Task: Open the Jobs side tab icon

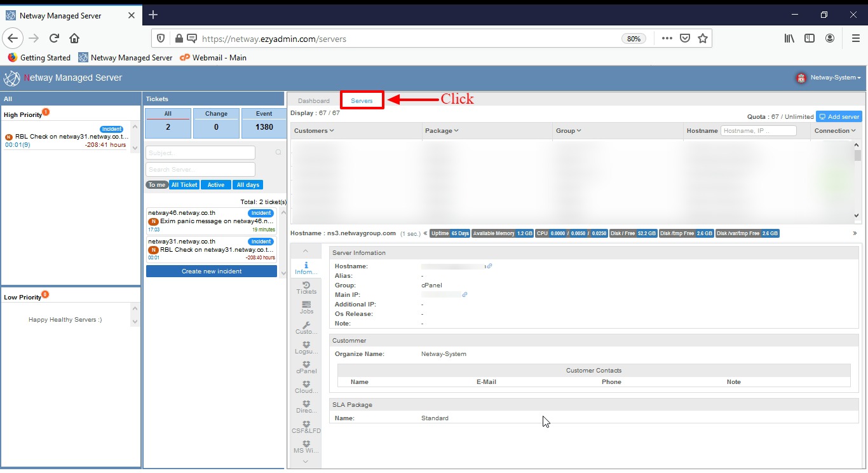Action: pyautogui.click(x=306, y=306)
